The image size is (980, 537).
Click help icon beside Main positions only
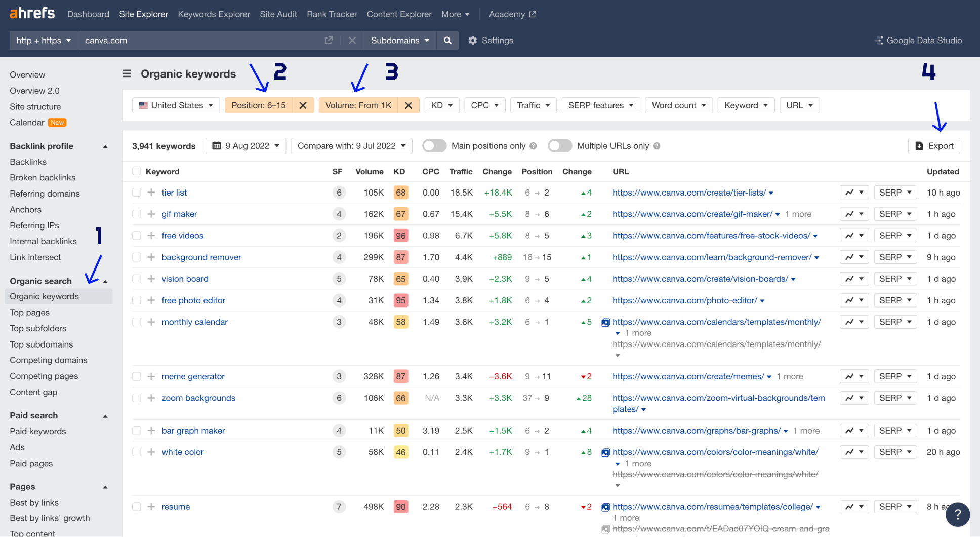click(x=533, y=146)
